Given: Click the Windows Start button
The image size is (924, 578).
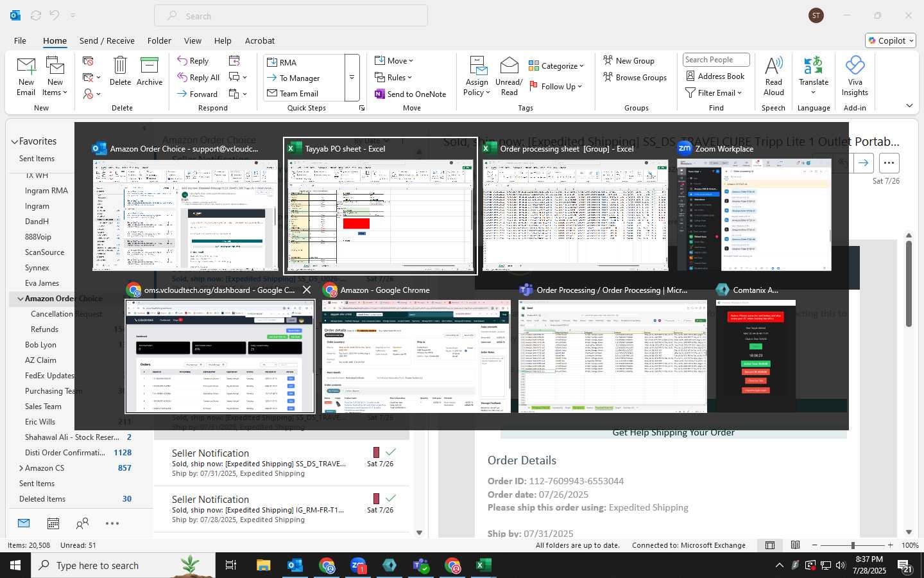Looking at the screenshot, I should coord(15,565).
